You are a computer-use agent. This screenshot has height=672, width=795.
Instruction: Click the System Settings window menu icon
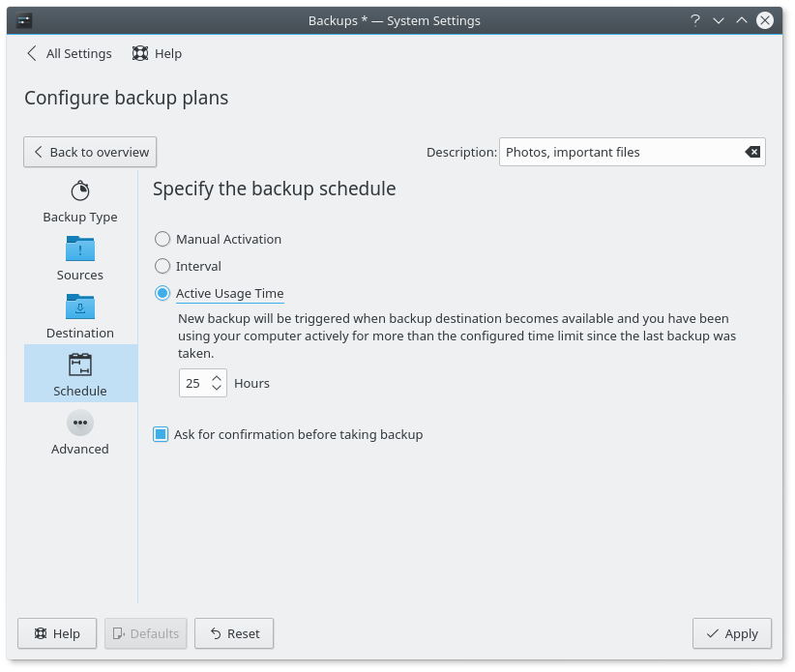[x=24, y=20]
